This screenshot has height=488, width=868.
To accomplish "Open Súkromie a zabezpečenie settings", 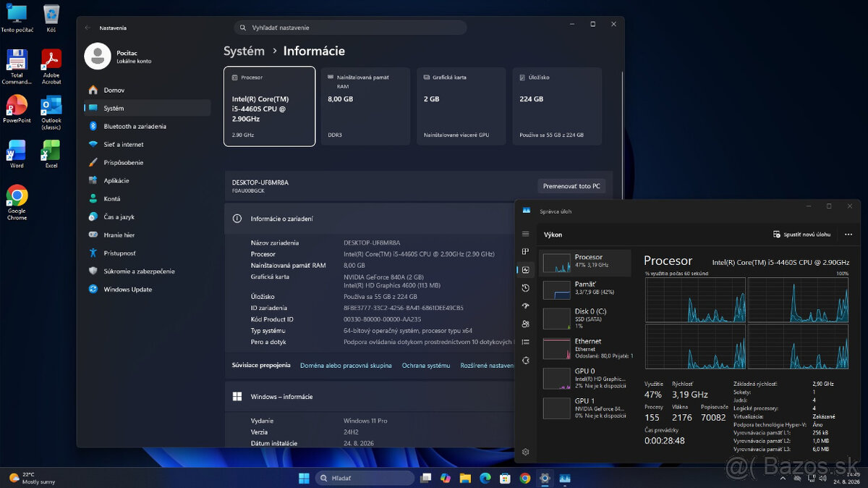I will 147,271.
